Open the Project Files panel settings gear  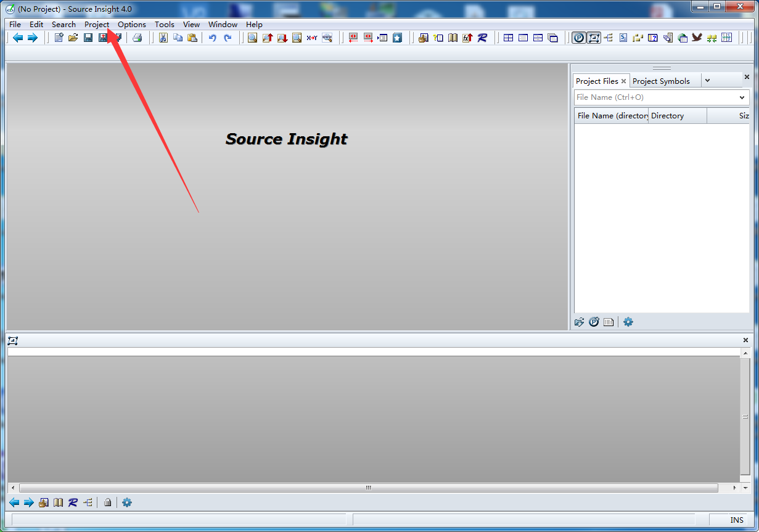(x=628, y=322)
